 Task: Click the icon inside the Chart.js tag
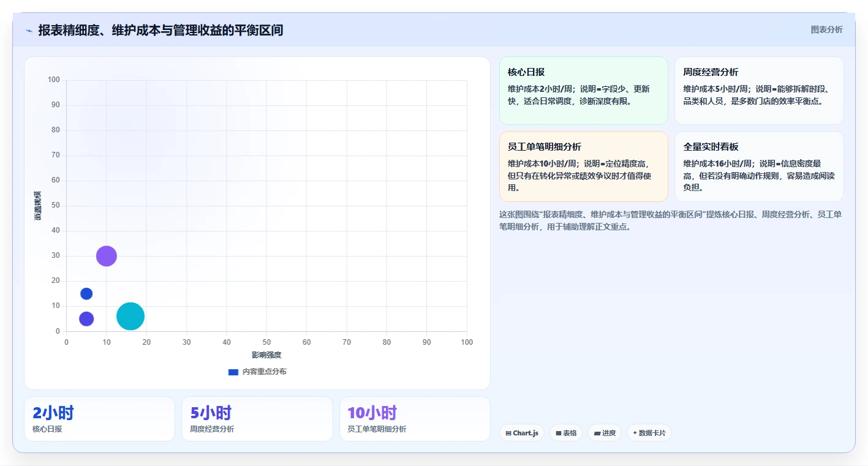click(508, 434)
